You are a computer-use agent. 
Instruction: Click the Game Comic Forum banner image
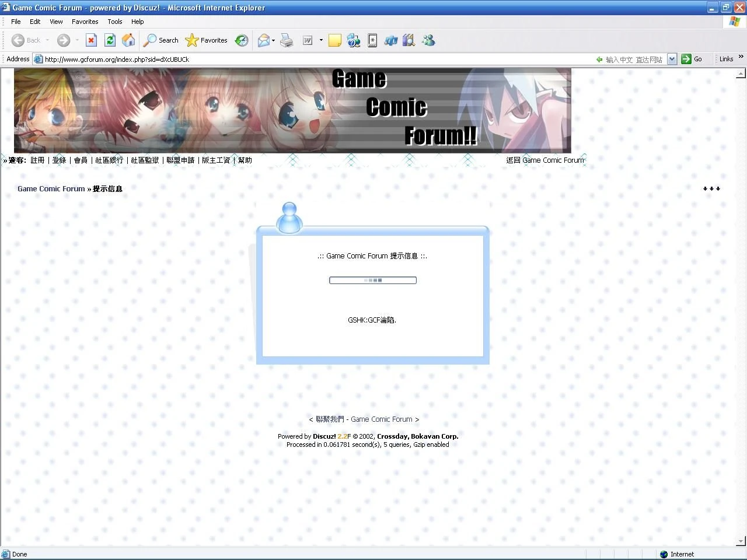[292, 110]
